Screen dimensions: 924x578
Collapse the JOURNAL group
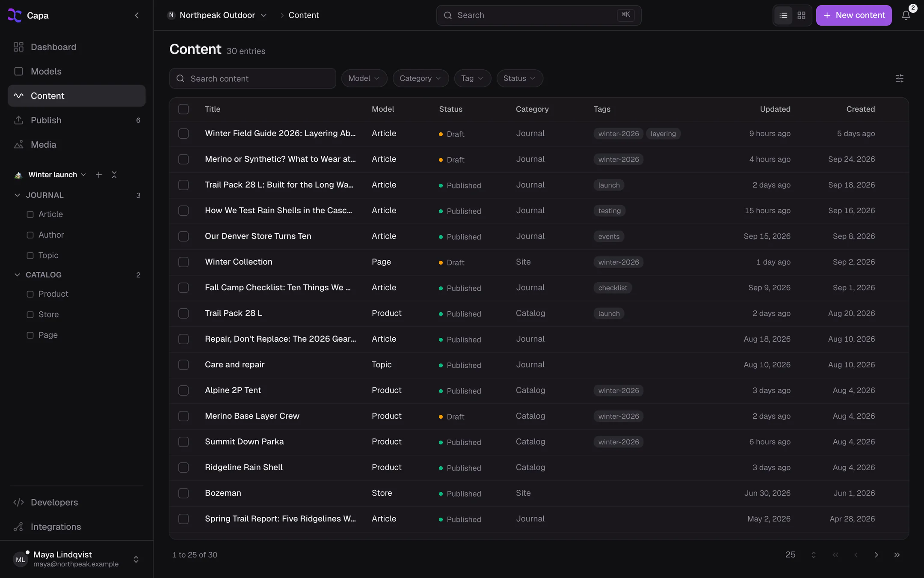coord(17,195)
